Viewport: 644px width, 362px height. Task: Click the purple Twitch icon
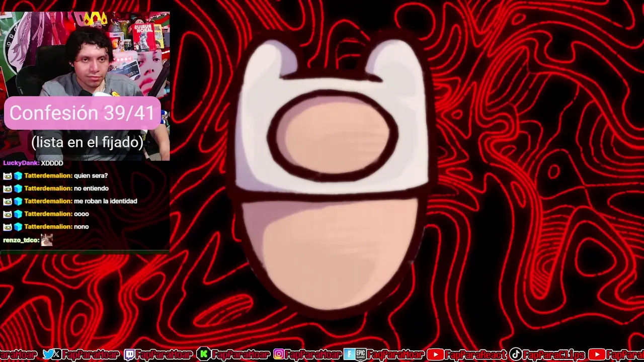[129, 354]
